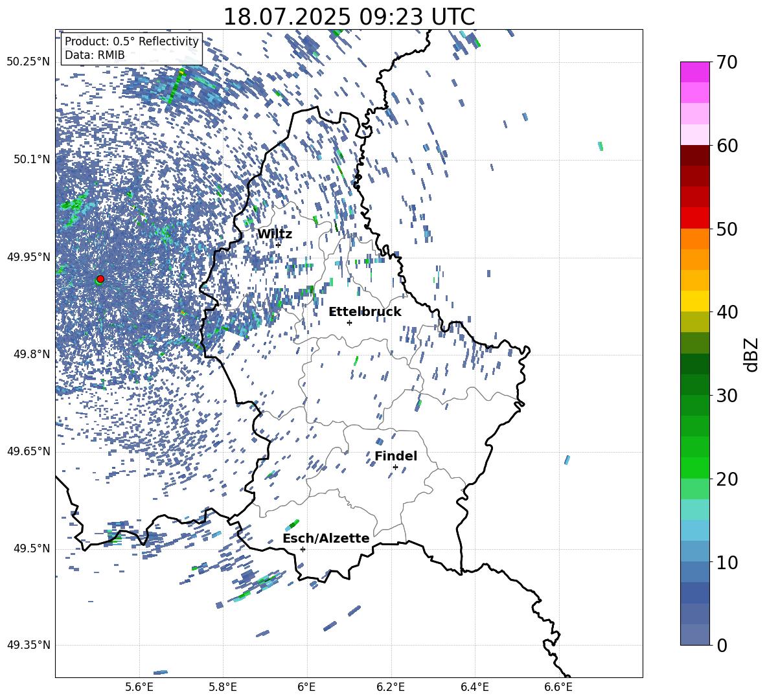Viewport: 767px width, 700px height.
Task: Click the 5.6°E longitude label
Action: pyautogui.click(x=139, y=687)
